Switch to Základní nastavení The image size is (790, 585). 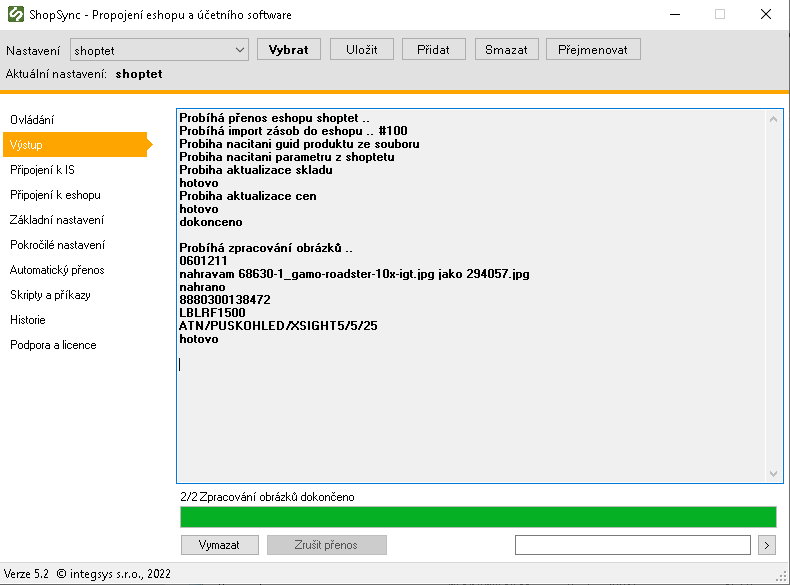tap(57, 220)
